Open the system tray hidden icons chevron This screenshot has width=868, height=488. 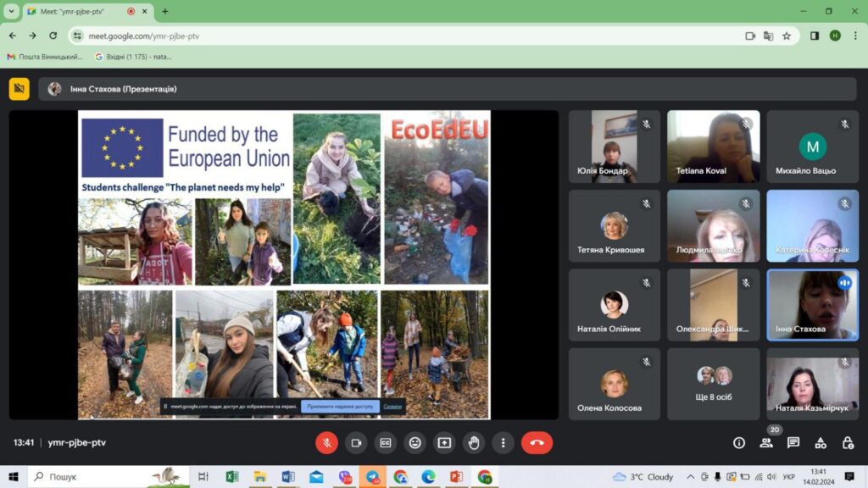click(691, 477)
